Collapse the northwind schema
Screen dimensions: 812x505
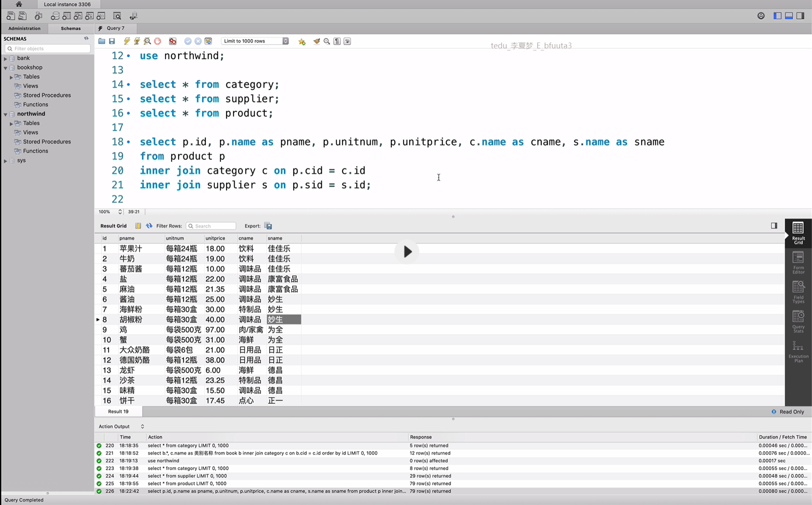(x=5, y=114)
